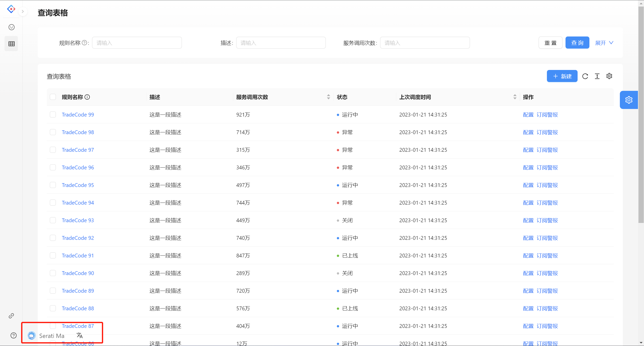This screenshot has height=346, width=644.
Task: Expand filter form with 展开
Action: click(x=604, y=43)
